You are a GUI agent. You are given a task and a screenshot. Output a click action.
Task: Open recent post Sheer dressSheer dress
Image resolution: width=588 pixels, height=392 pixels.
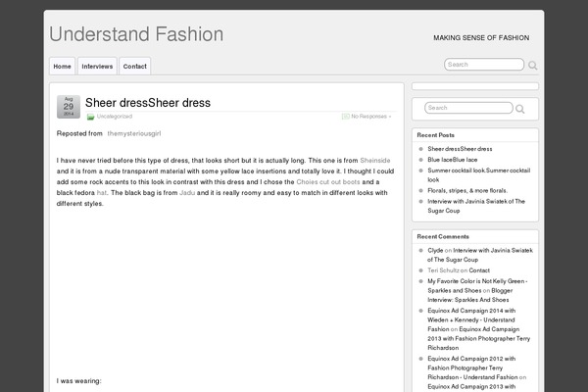460,149
